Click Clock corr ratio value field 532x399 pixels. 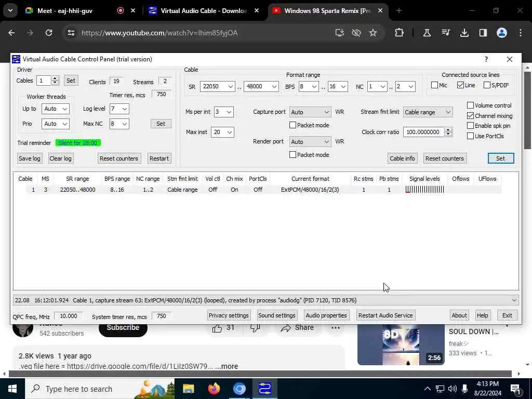point(423,132)
